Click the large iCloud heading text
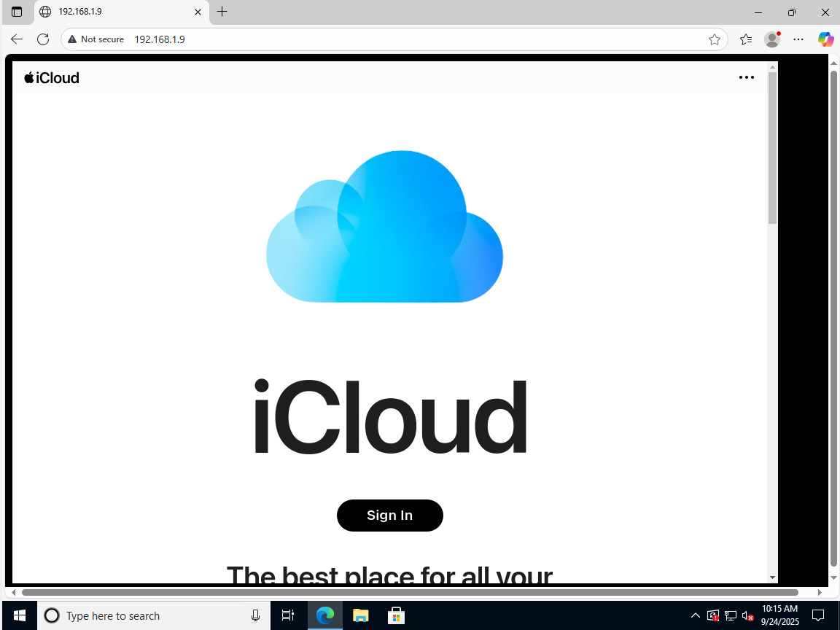Screen dimensions: 840x630 pos(390,417)
